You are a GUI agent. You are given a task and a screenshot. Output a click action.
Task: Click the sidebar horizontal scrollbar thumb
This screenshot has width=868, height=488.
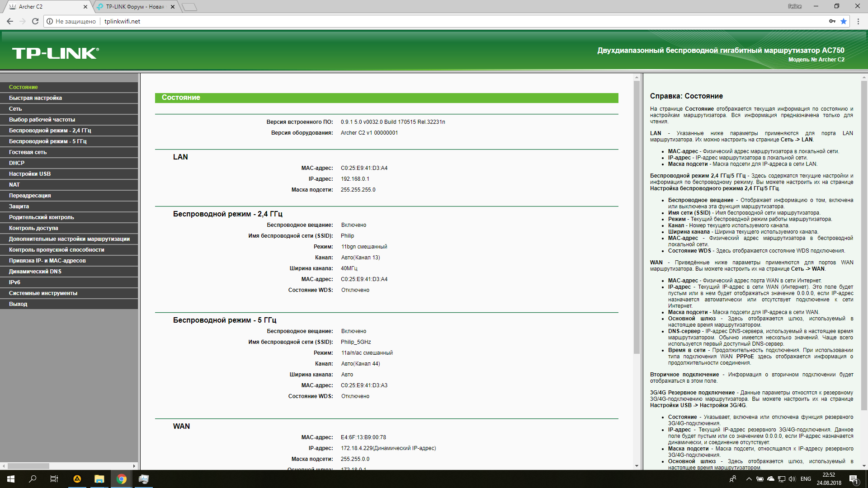coord(28,466)
